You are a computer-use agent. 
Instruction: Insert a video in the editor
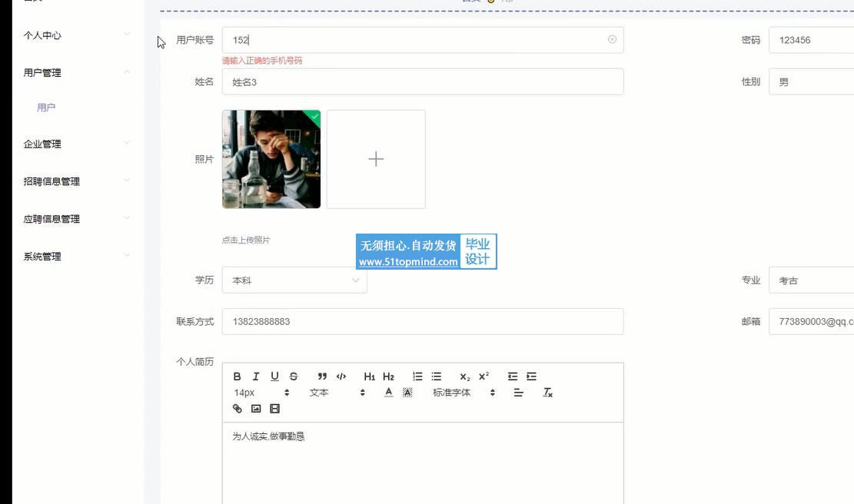click(x=275, y=409)
